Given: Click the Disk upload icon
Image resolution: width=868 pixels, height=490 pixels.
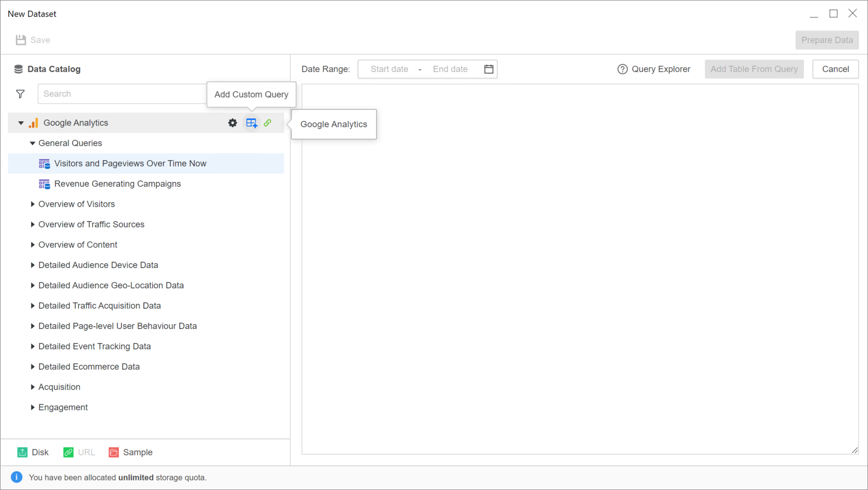Looking at the screenshot, I should coord(22,452).
